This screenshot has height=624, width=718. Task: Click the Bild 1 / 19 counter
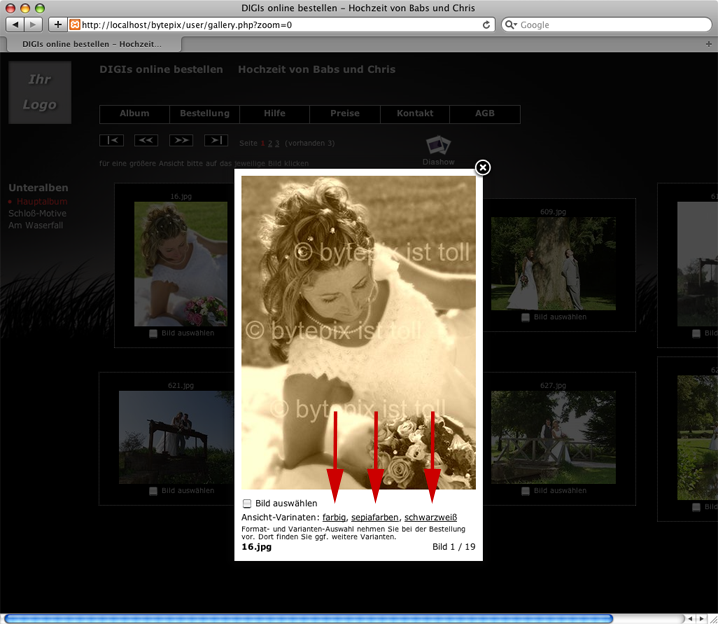click(x=454, y=547)
